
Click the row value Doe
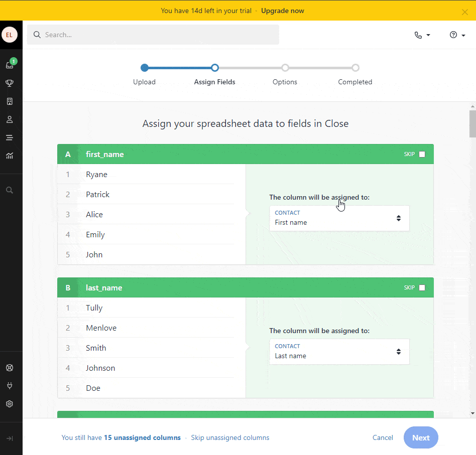93,388
